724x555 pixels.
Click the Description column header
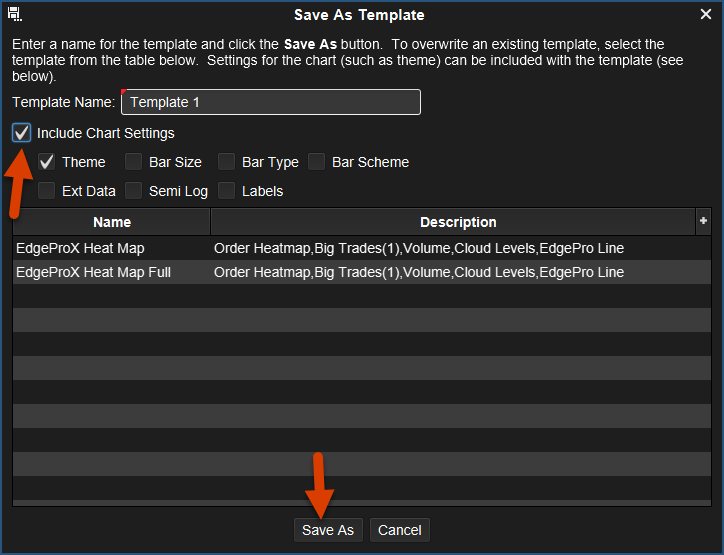[x=457, y=222]
